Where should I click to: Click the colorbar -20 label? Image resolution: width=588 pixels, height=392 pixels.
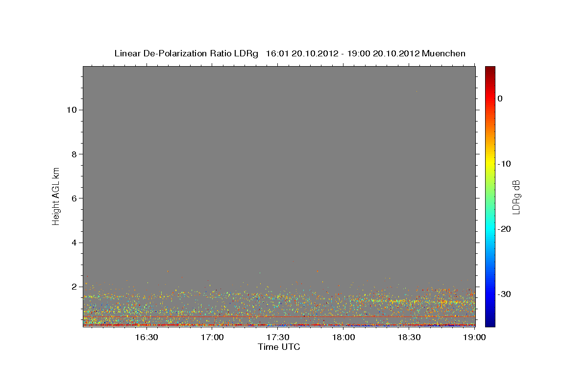click(x=505, y=229)
